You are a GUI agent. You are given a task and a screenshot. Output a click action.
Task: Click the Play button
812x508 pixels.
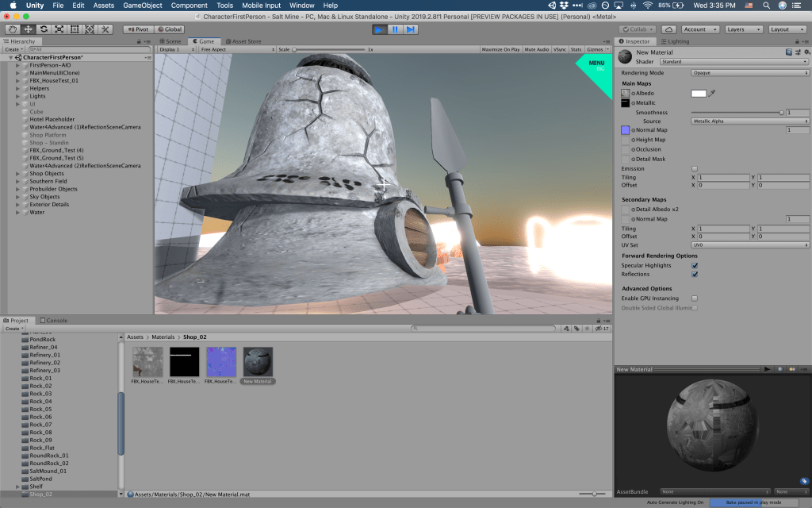pos(380,29)
